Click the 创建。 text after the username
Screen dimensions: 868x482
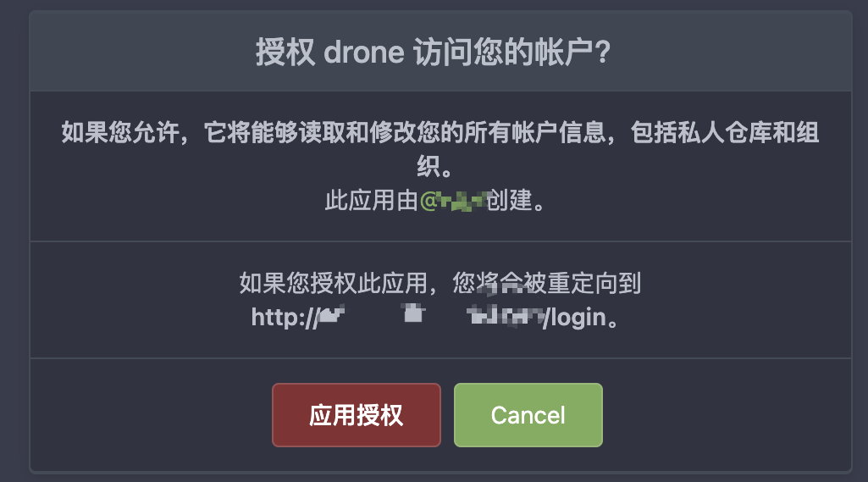click(x=516, y=201)
